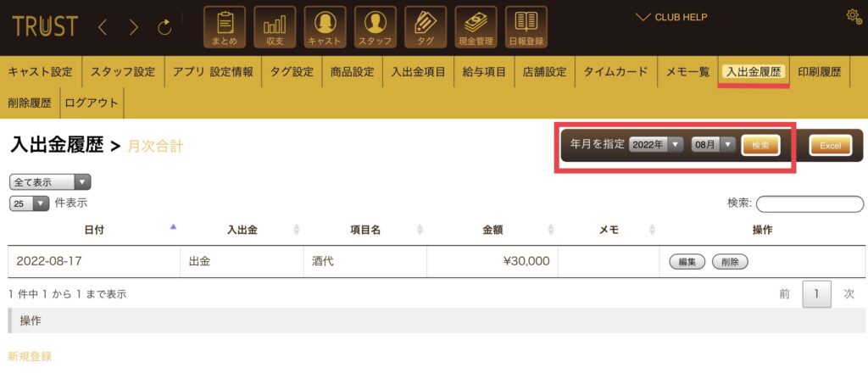
Task: Export using the Excel button
Action: [x=831, y=146]
